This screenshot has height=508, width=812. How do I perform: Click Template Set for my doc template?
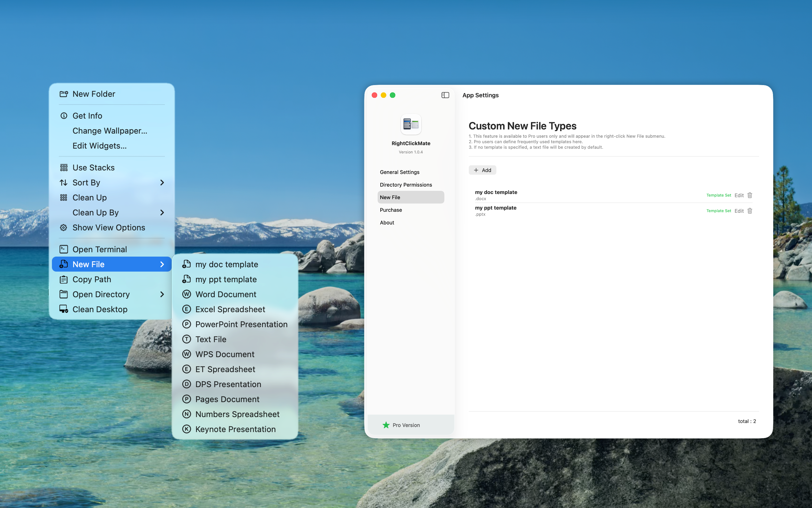pos(718,195)
